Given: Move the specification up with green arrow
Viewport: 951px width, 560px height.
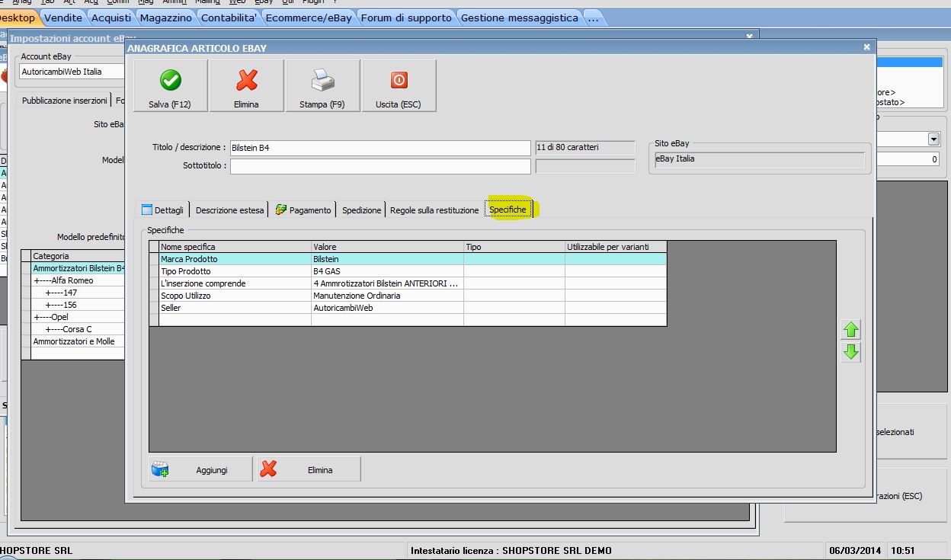Looking at the screenshot, I should tap(851, 330).
